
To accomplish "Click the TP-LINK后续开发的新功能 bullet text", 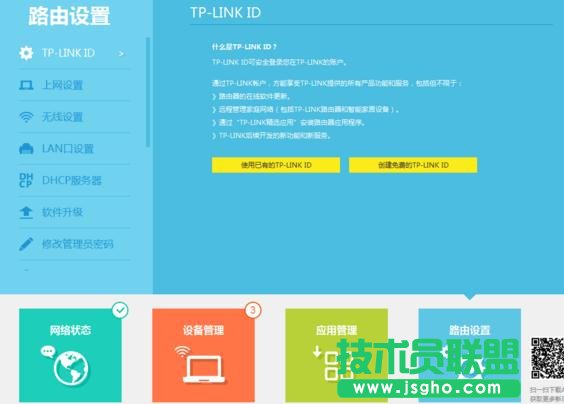I will tap(275, 136).
